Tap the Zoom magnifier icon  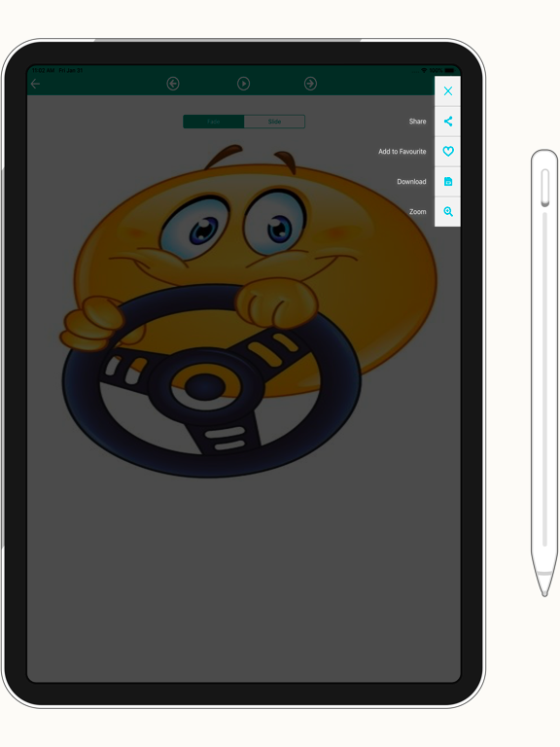tap(447, 211)
